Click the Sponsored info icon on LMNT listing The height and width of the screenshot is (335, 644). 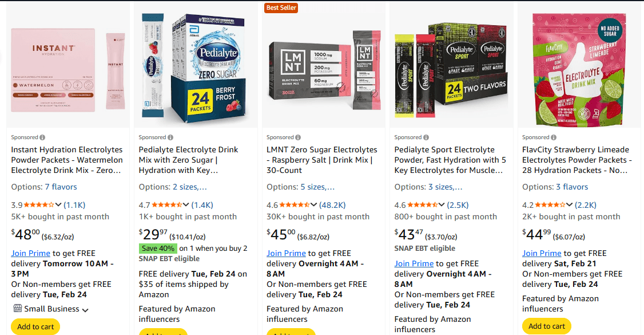298,137
